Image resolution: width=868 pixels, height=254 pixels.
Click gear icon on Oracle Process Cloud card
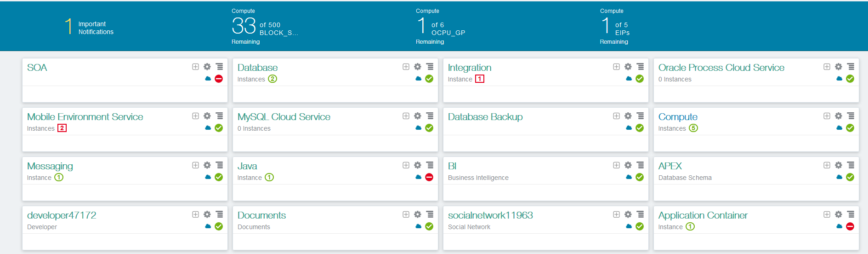pyautogui.click(x=839, y=67)
